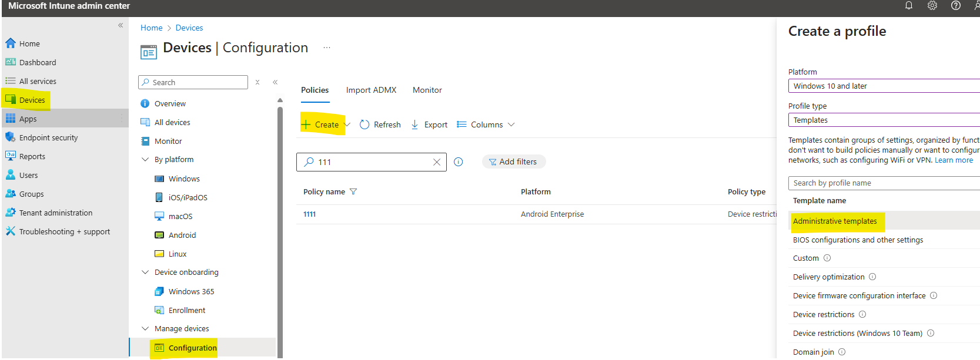The width and height of the screenshot is (980, 360).
Task: Switch to the Import ADMX tab
Action: tap(371, 90)
